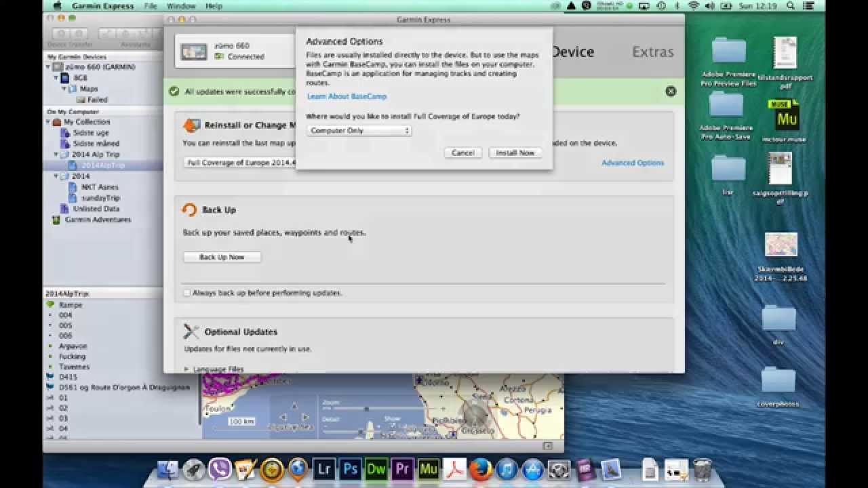Viewport: 868px width, 488px height.
Task: Launch Adobe Muse from the Dock
Action: [429, 470]
